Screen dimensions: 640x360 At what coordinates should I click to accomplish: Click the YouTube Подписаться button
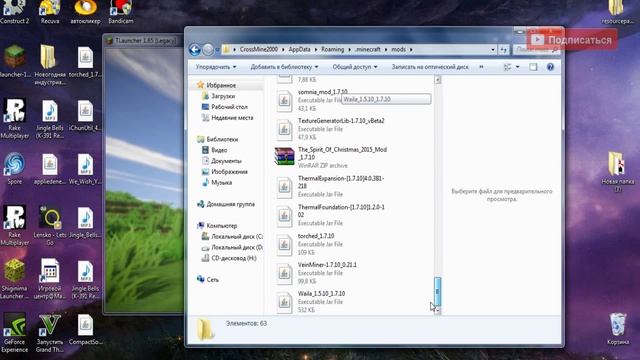point(571,40)
